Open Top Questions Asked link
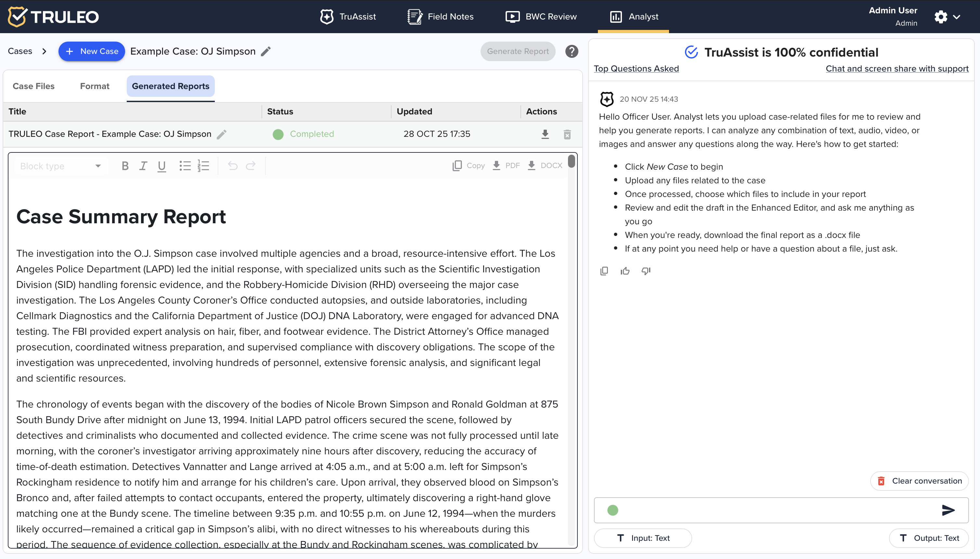 (636, 68)
